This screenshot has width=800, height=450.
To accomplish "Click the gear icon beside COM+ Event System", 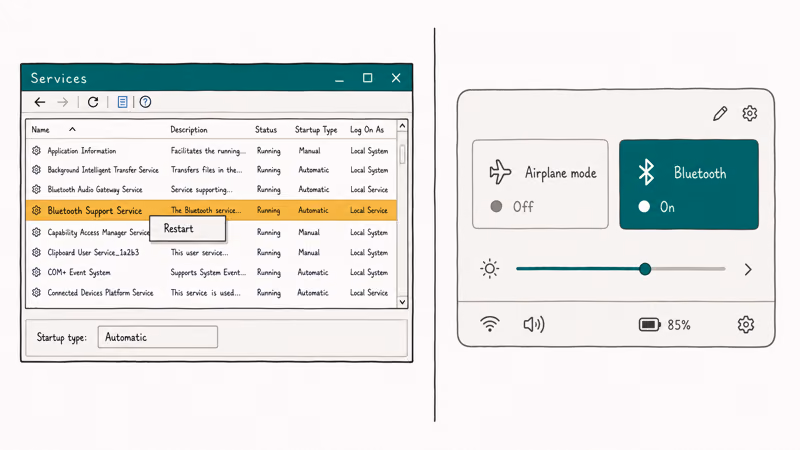I will point(36,272).
